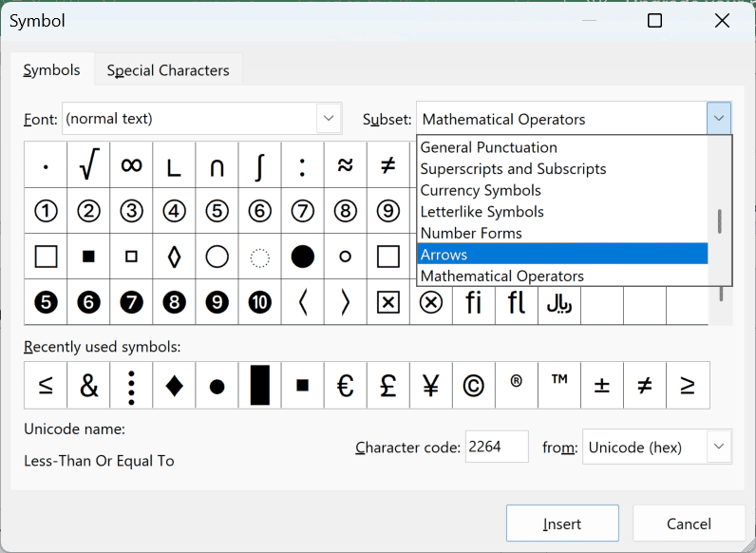Pick the circled digit five symbol
Image resolution: width=756 pixels, height=553 pixels.
click(x=217, y=211)
